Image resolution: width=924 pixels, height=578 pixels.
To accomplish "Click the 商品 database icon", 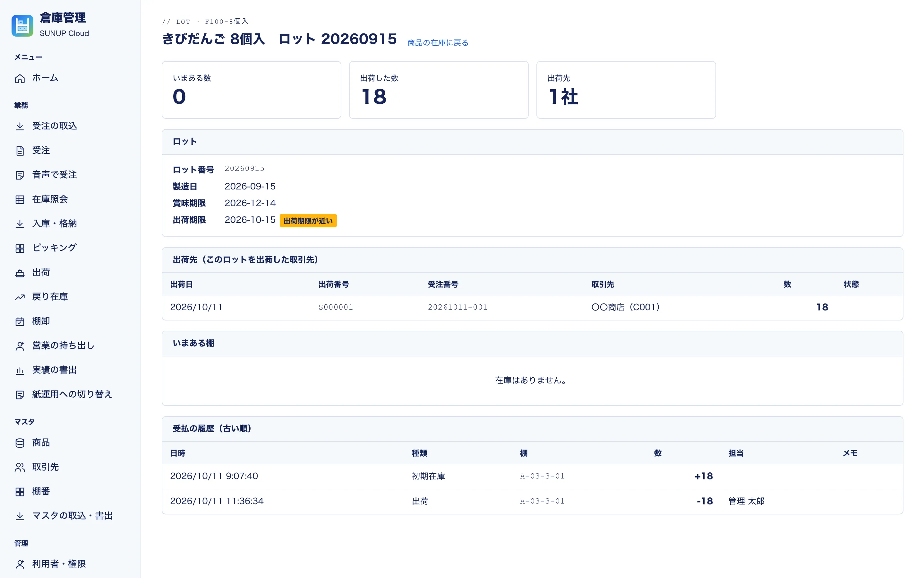I will [x=20, y=443].
